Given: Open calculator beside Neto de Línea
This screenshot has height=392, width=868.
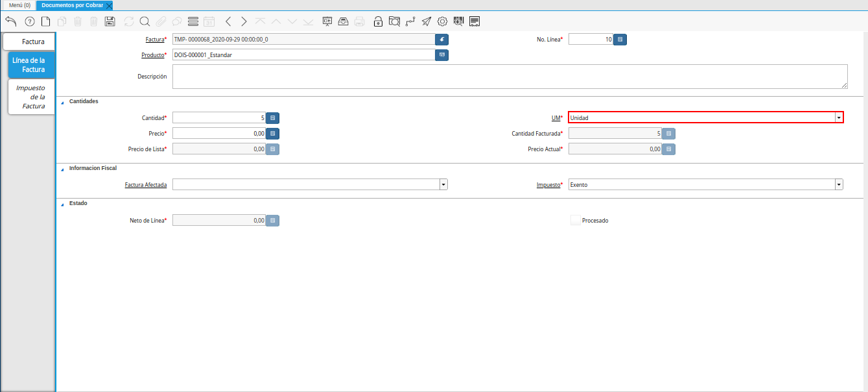Looking at the screenshot, I should pos(273,221).
